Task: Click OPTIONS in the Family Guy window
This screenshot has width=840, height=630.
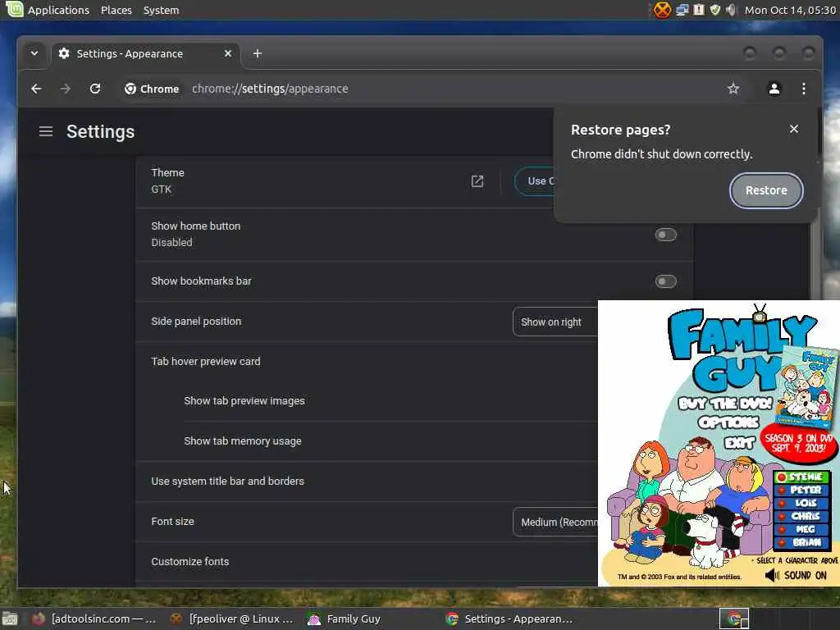Action: 728,422
